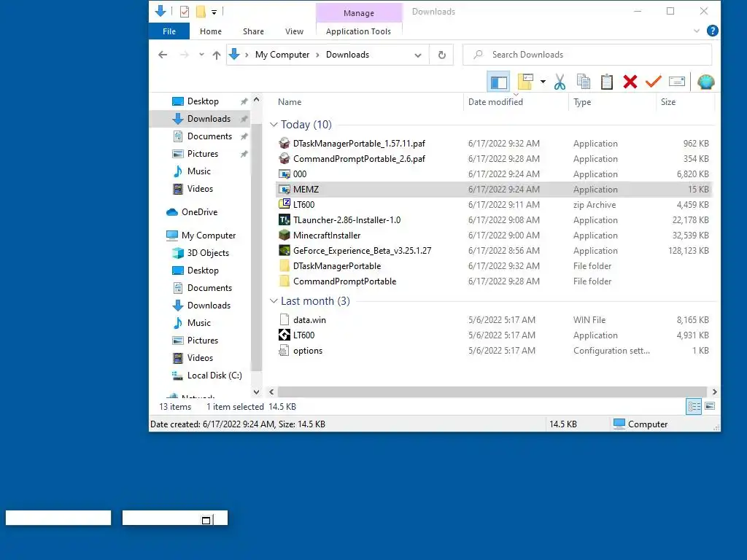Switch to the View ribbon tab

(294, 31)
